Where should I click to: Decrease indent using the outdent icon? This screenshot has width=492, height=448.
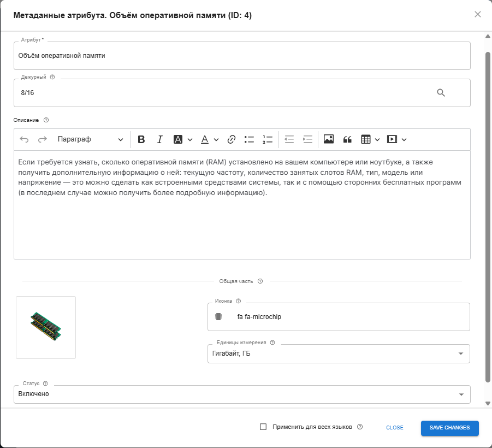click(x=288, y=139)
